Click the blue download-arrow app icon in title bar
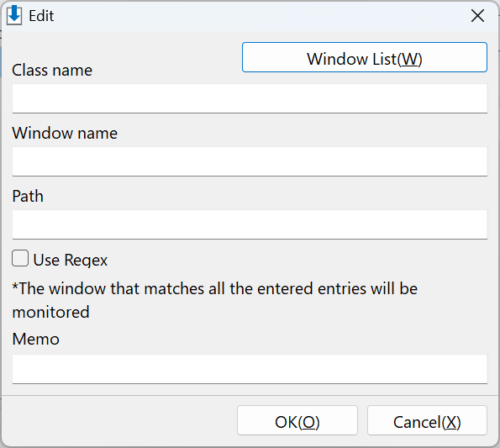Screen dimensions: 500x448 [x=14, y=15]
